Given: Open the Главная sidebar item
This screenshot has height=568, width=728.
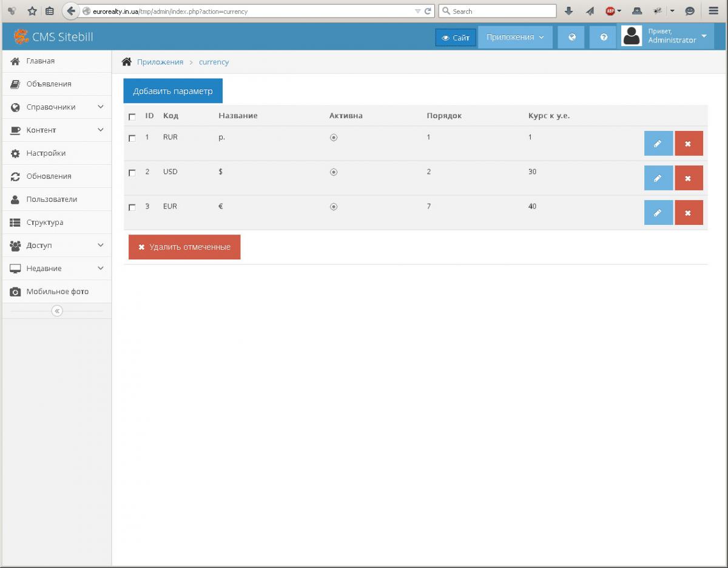Looking at the screenshot, I should [x=56, y=61].
